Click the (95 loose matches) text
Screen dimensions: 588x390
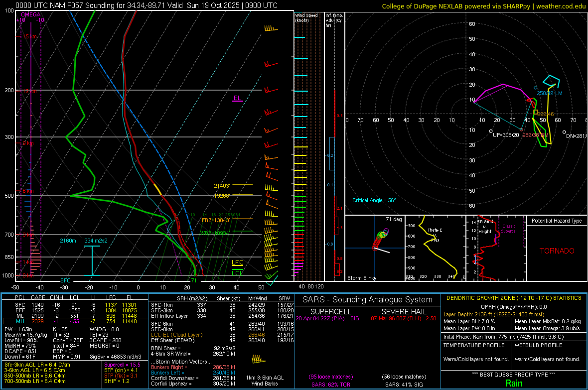[x=331, y=377]
